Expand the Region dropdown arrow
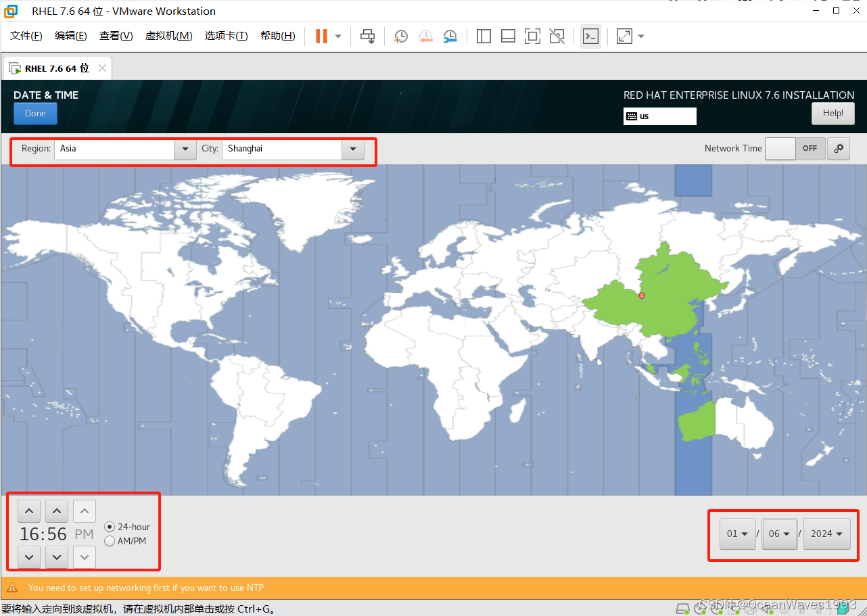The height and width of the screenshot is (616, 867). coord(185,149)
